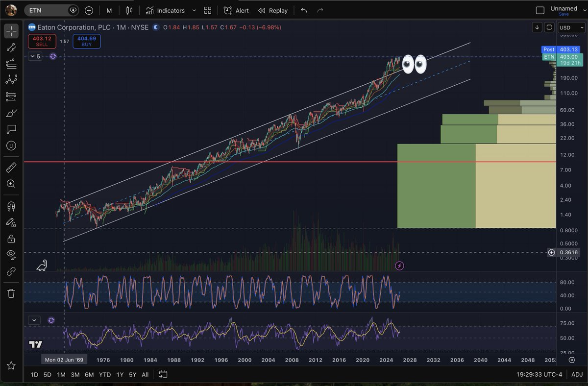Click the 404.69 BUY button
588x386 pixels.
click(x=86, y=41)
